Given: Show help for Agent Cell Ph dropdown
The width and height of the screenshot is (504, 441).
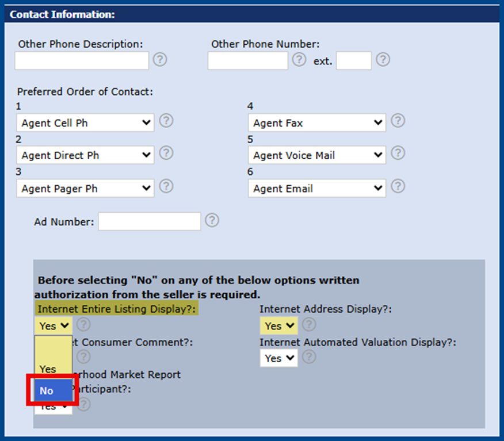Looking at the screenshot, I should pos(166,121).
